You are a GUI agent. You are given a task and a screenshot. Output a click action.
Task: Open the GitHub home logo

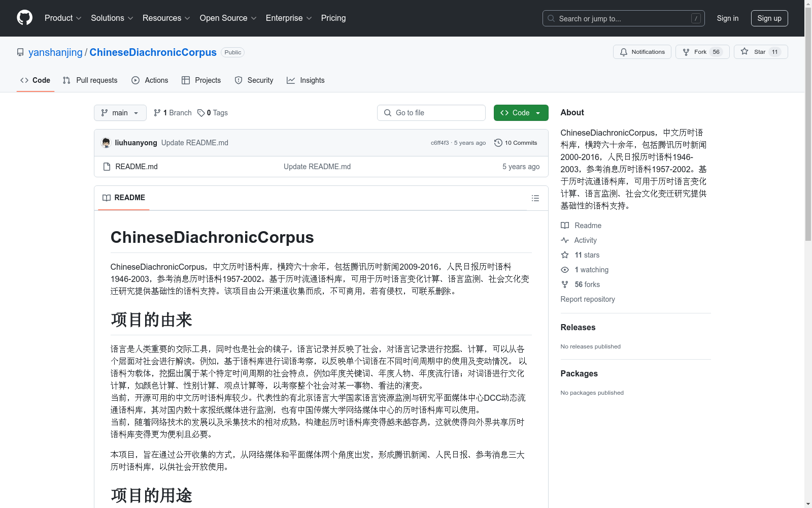[24, 18]
